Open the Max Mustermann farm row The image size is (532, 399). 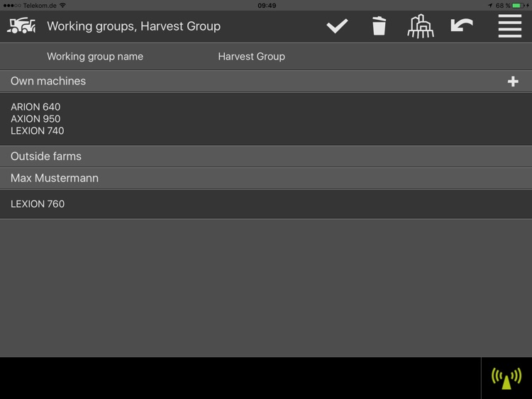266,178
